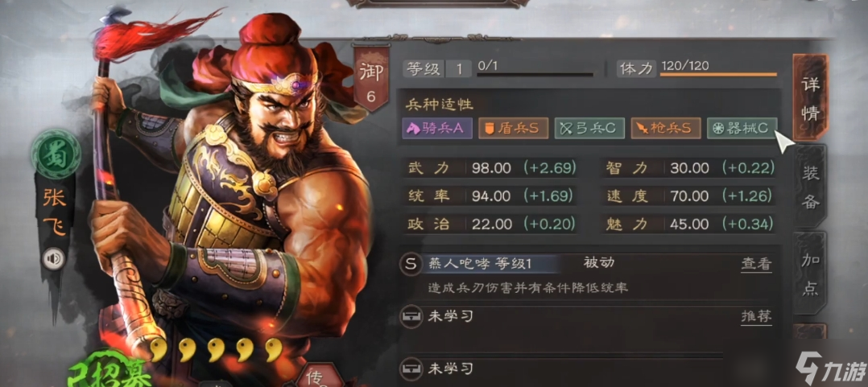Select the 盾兵S shield troop tag

pos(513,128)
